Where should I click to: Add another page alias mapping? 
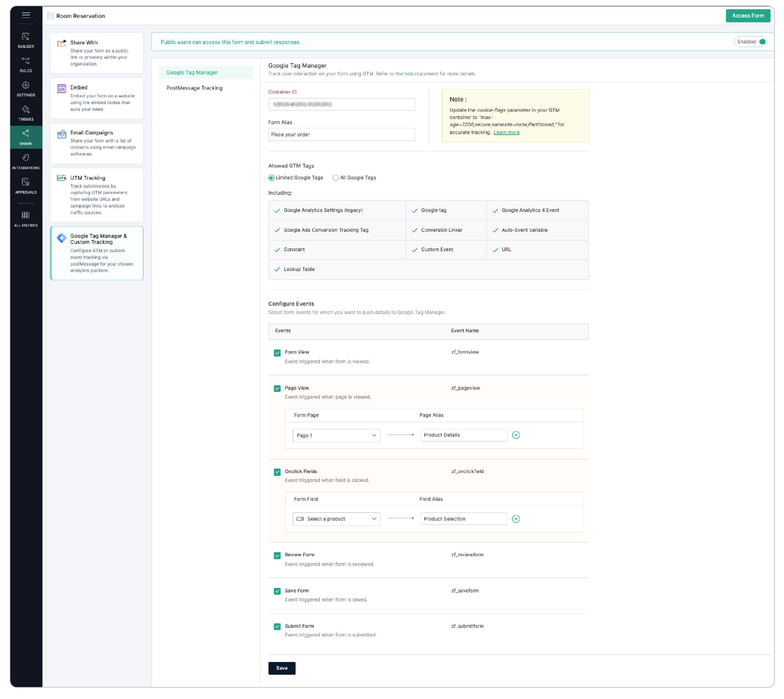[x=516, y=435]
